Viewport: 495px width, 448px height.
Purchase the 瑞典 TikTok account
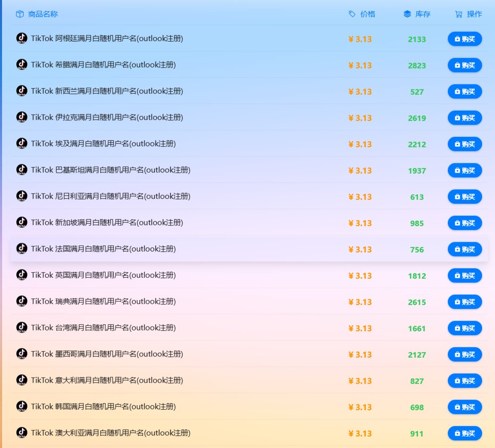click(465, 302)
